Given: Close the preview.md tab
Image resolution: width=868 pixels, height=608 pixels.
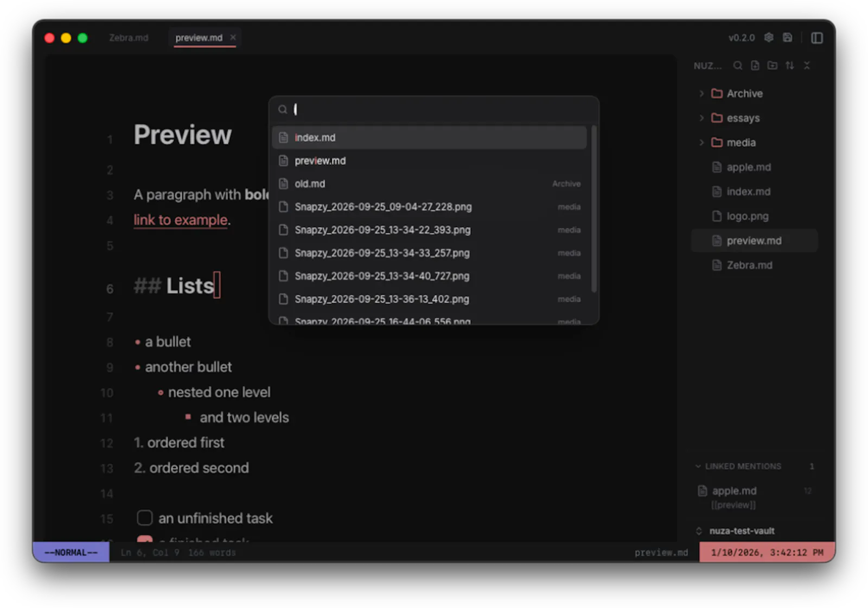Looking at the screenshot, I should click(233, 37).
